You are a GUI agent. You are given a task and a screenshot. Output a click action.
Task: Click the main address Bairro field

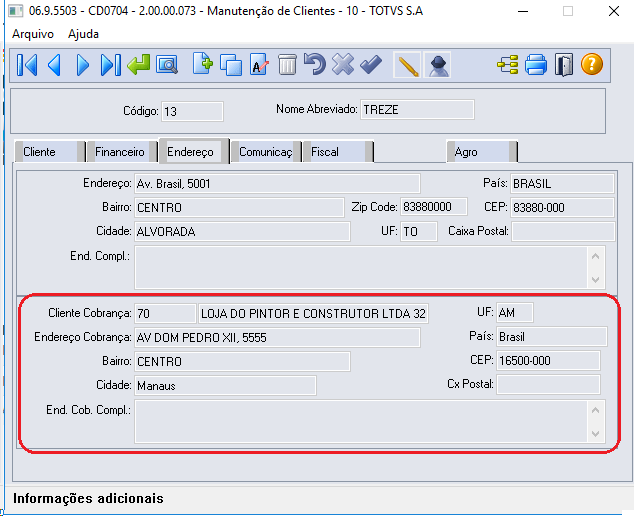pos(239,207)
